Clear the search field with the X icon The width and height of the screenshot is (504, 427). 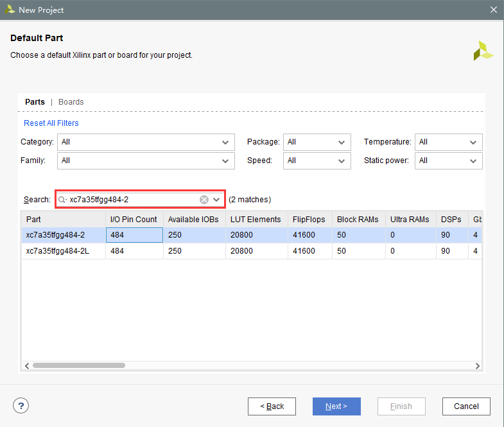pos(204,200)
